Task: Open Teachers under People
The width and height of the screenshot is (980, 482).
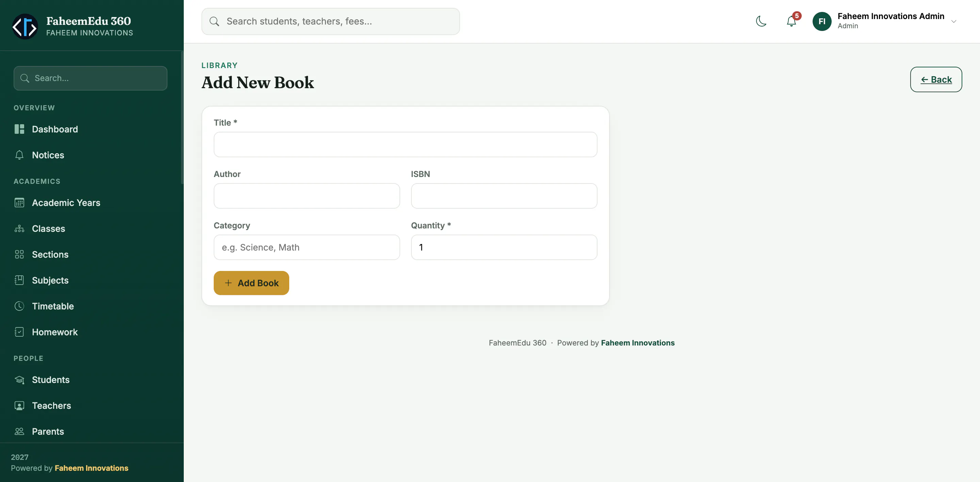Action: (x=91, y=405)
